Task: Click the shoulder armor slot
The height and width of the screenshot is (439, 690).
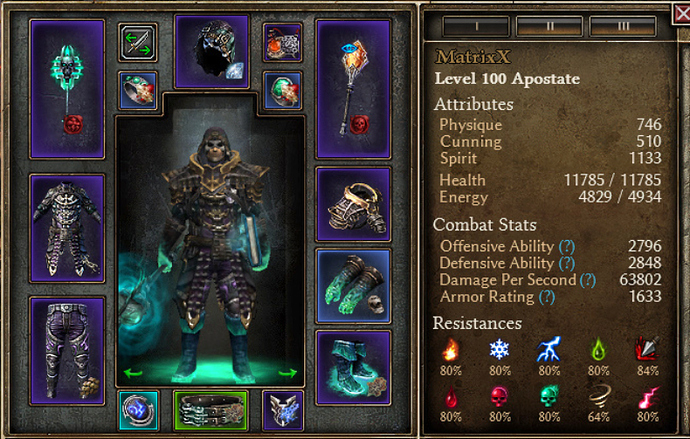Action: click(353, 204)
